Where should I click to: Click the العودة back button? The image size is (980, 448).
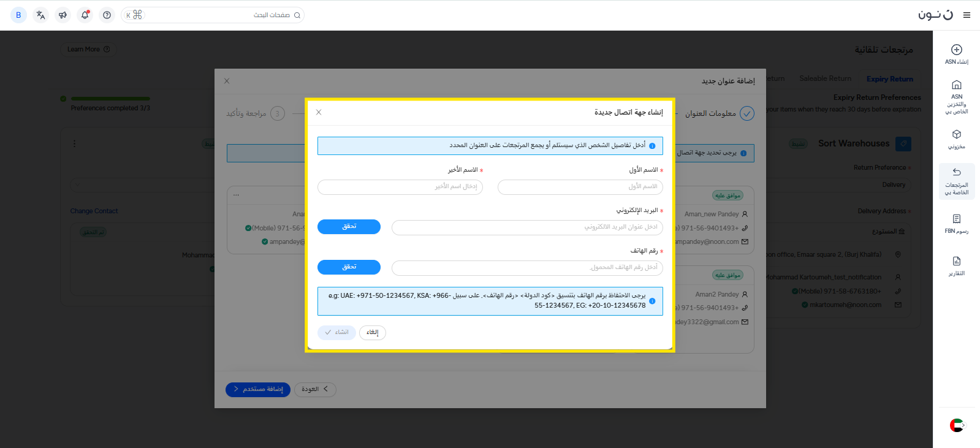(x=315, y=389)
